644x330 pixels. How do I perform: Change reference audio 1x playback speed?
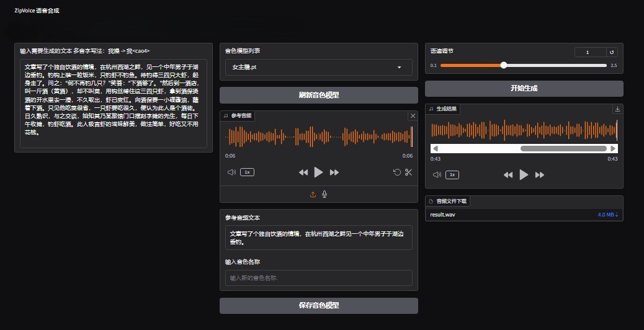tap(247, 172)
